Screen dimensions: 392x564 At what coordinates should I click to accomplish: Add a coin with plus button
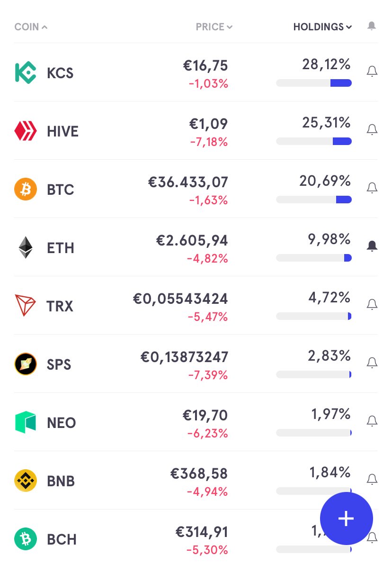[347, 519]
